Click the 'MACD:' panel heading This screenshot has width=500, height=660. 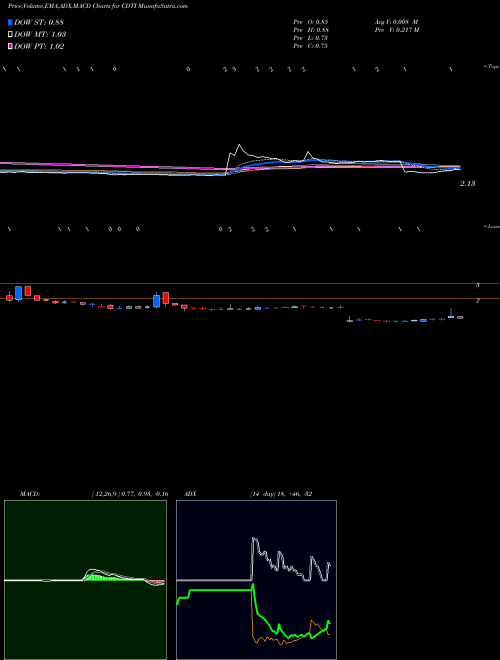(30, 494)
